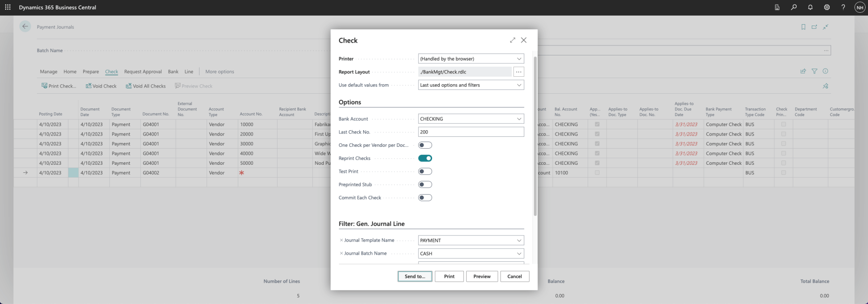The width and height of the screenshot is (868, 304).
Task: Open the app launcher waffle icon
Action: pyautogui.click(x=8, y=8)
